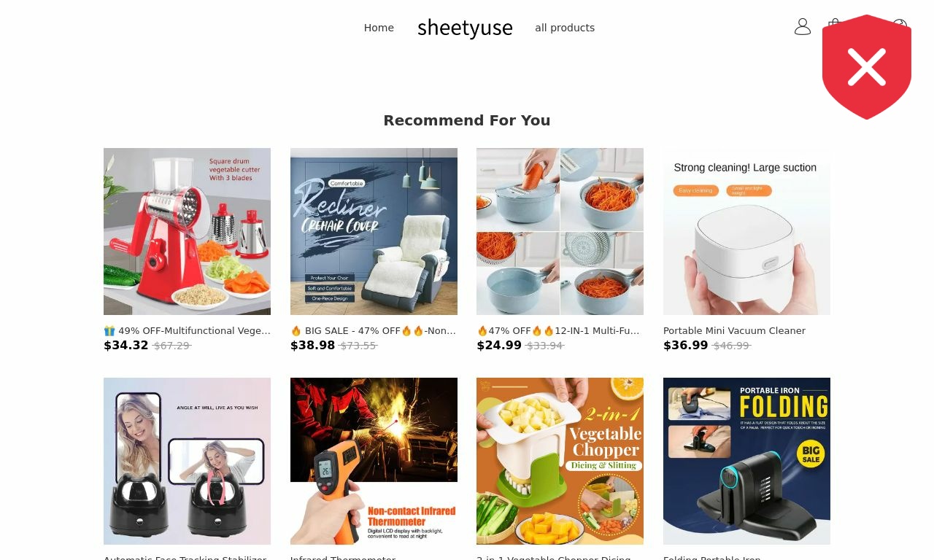Click the Recommend For You heading
934x560 pixels.
467,120
